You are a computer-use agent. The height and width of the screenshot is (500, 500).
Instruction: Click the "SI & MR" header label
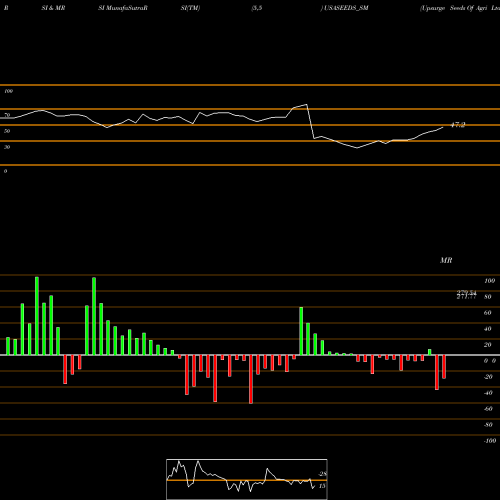point(53,8)
